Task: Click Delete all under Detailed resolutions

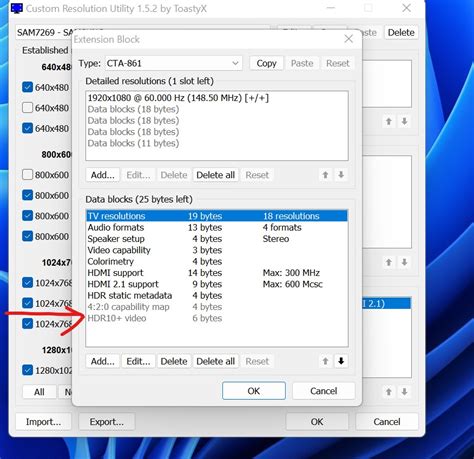Action: pyautogui.click(x=216, y=175)
